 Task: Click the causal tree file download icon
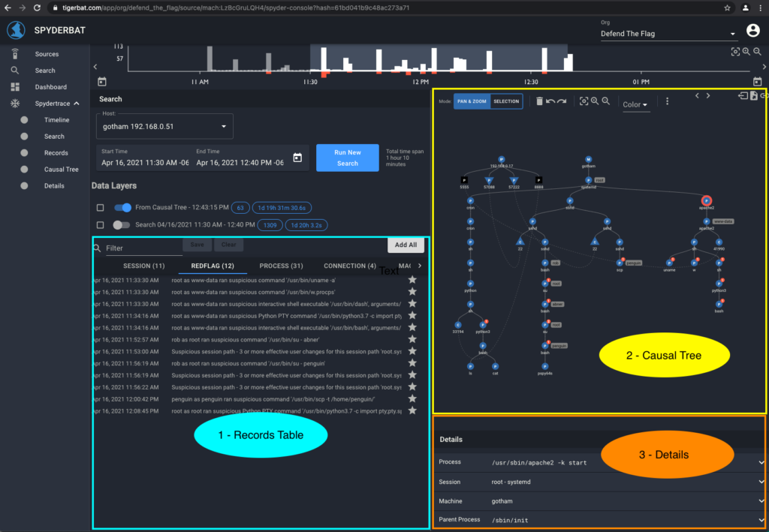point(754,95)
